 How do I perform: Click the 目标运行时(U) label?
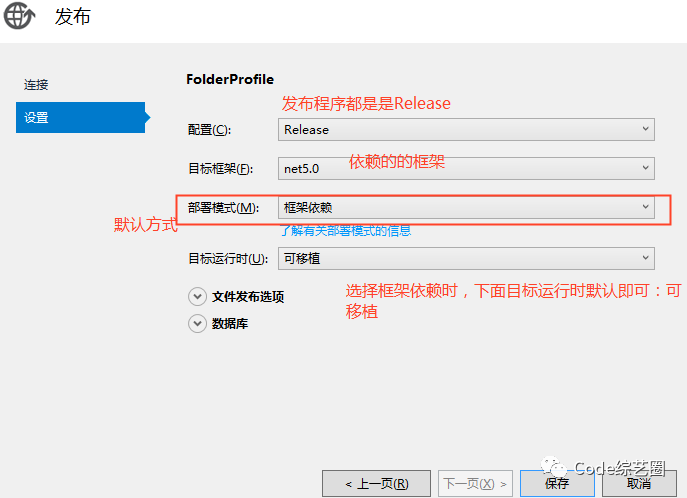tap(228, 259)
